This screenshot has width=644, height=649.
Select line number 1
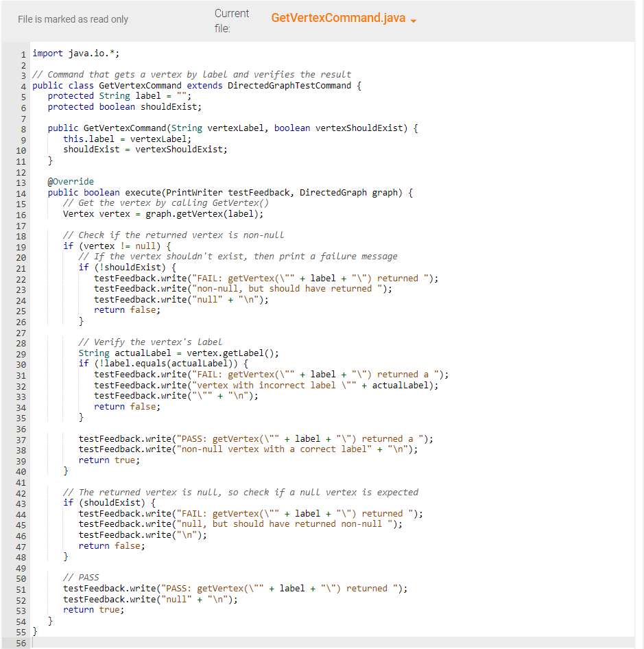point(23,54)
